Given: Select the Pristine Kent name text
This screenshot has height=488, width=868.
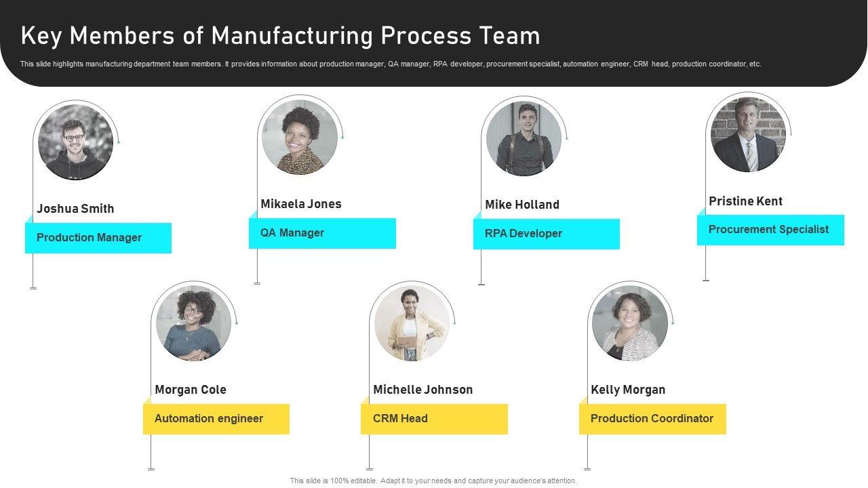Looking at the screenshot, I should tap(745, 201).
